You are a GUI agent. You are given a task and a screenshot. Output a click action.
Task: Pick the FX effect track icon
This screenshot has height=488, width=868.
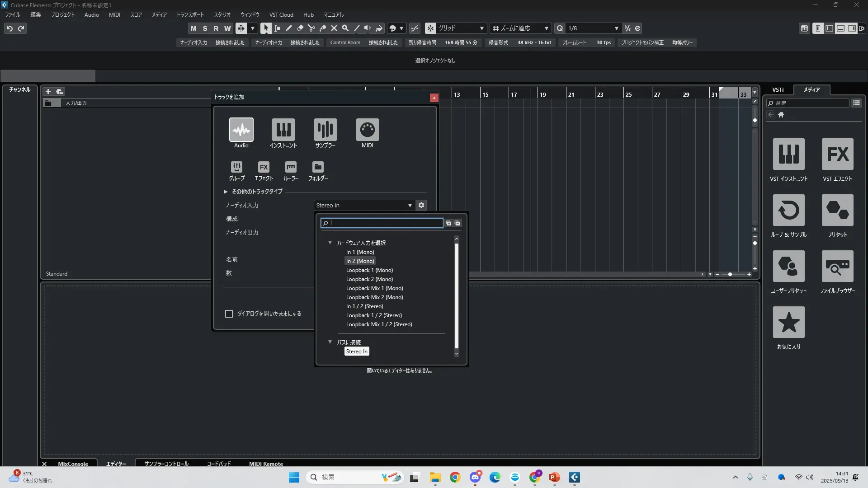pyautogui.click(x=264, y=167)
